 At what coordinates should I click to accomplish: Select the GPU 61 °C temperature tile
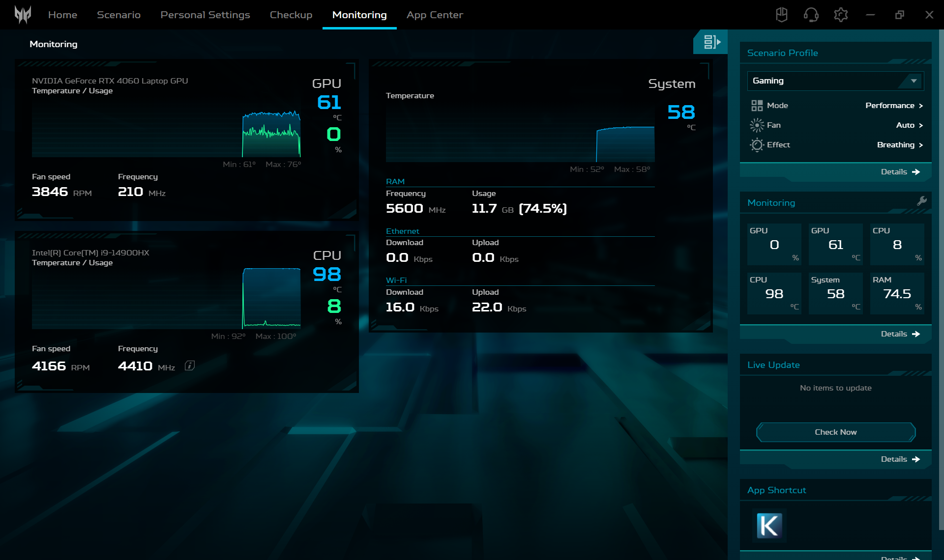(835, 244)
